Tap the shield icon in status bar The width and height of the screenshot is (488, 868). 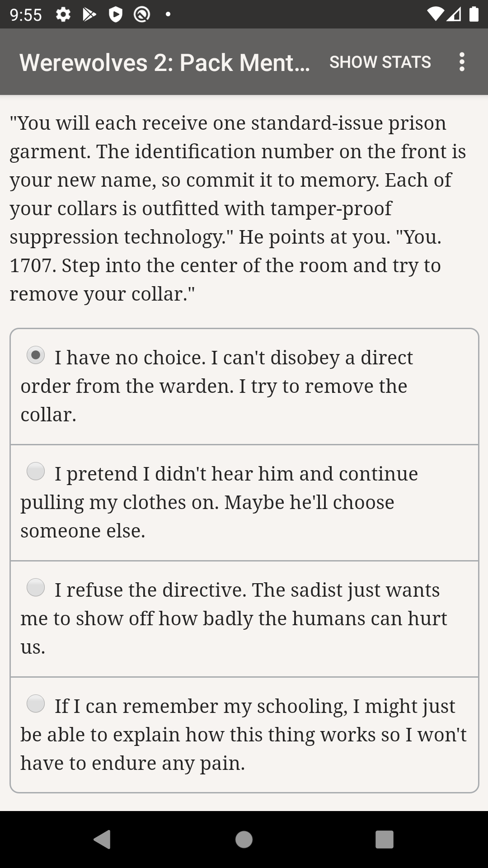(116, 15)
